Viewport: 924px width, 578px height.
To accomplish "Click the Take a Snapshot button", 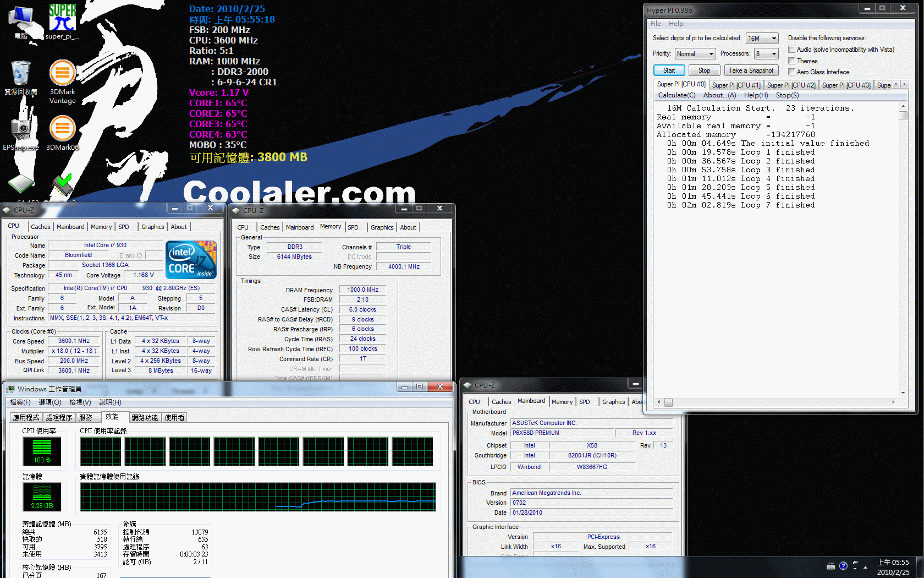I will (751, 70).
